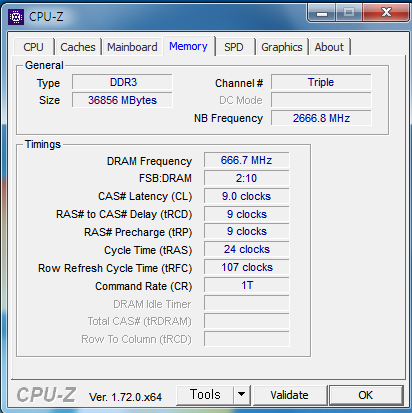Viewport: 412px width, 413px height.
Task: Click the Row Refresh Cycle Time (tRFC) label
Action: pos(115,268)
